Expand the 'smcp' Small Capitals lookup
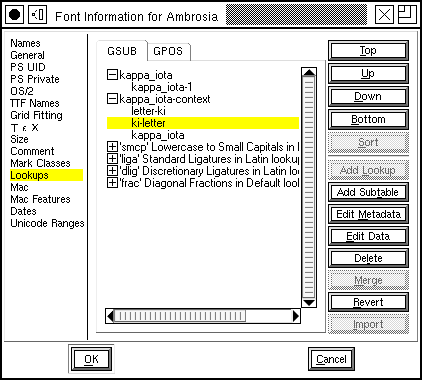 coord(112,147)
